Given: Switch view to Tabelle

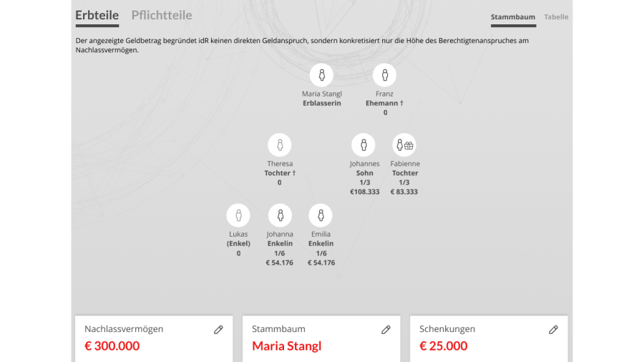Looking at the screenshot, I should 556,17.
